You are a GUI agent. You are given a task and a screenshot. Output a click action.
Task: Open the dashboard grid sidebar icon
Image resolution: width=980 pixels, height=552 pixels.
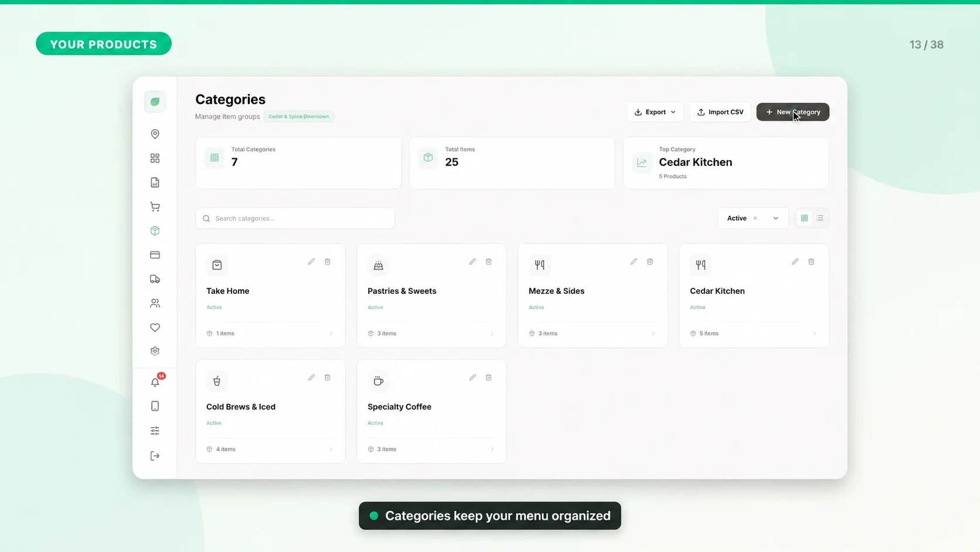155,158
